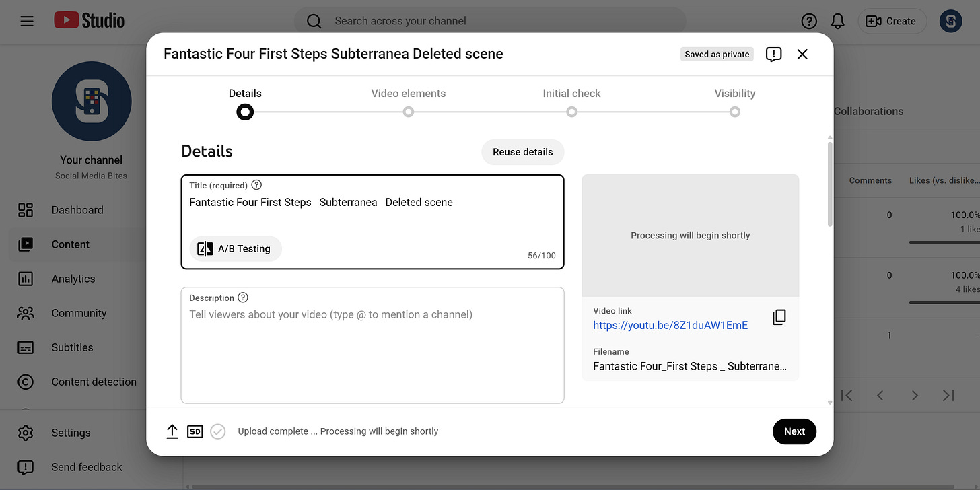
Task: Click the SD processing status icon
Action: point(195,431)
